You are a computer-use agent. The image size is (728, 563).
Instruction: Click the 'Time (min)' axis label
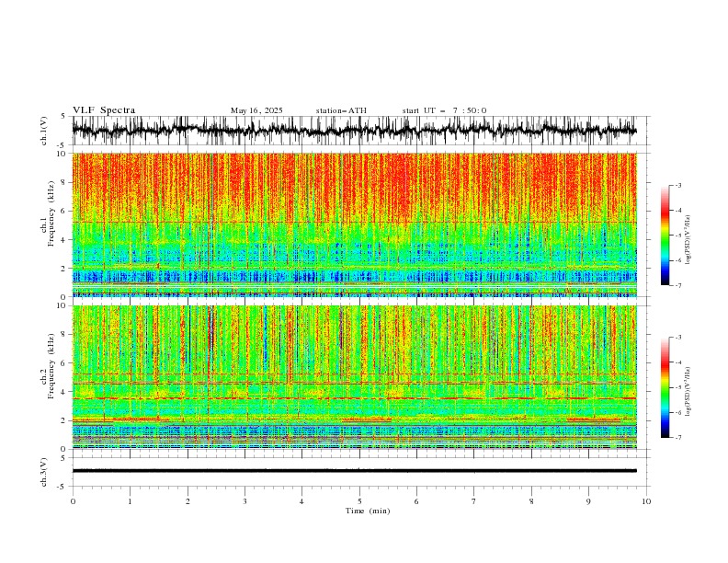click(x=368, y=511)
